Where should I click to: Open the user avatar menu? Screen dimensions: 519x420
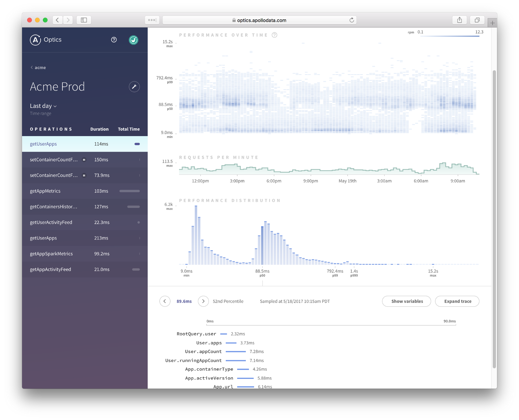point(134,40)
